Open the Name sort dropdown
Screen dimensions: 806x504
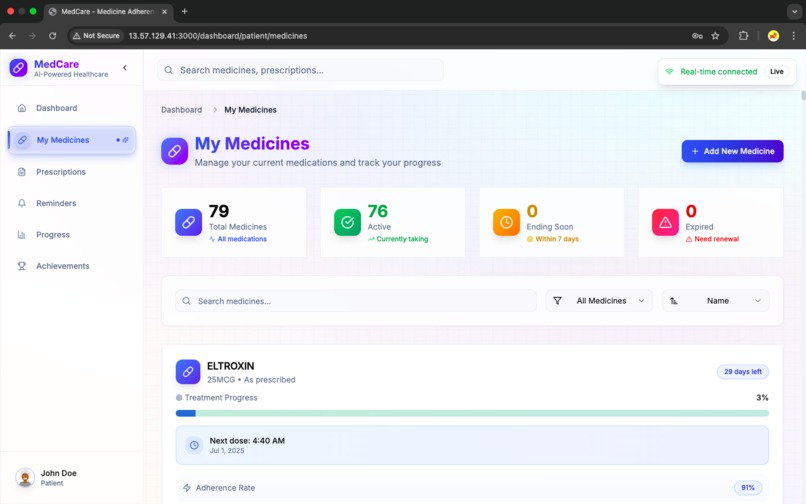click(716, 301)
